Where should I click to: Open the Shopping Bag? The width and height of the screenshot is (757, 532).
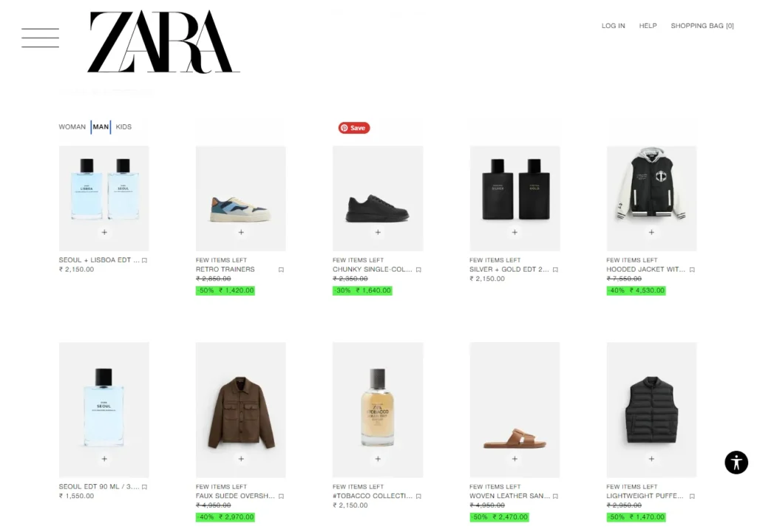pyautogui.click(x=702, y=26)
